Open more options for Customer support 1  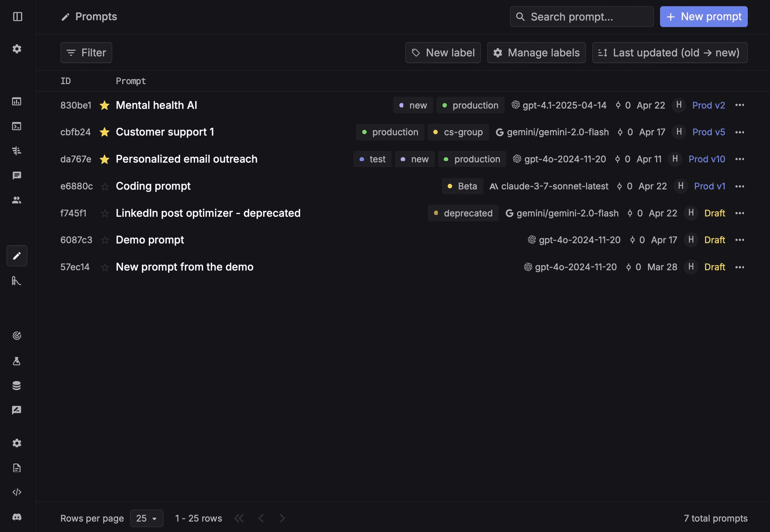pyautogui.click(x=740, y=132)
